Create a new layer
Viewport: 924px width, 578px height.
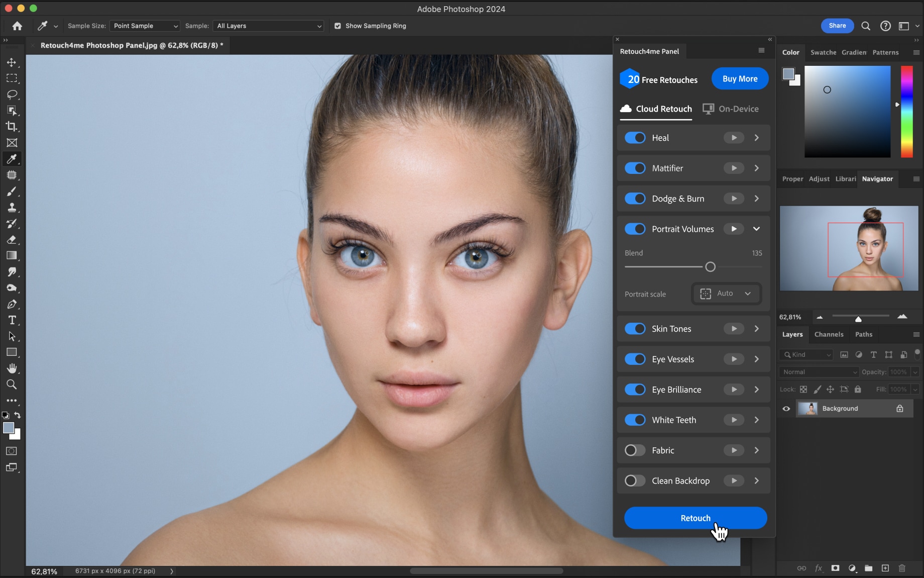(885, 568)
